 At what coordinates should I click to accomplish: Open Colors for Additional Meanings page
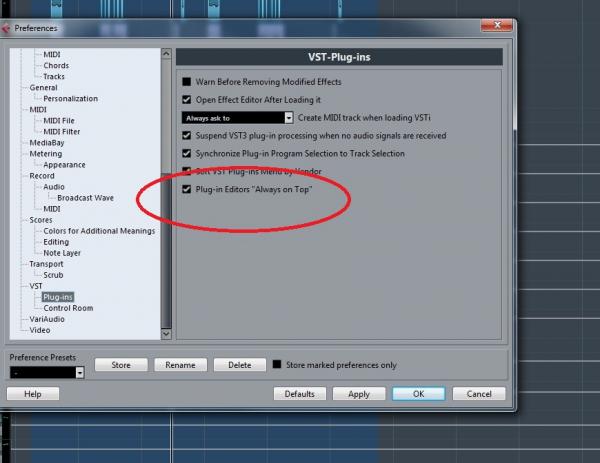[x=98, y=231]
